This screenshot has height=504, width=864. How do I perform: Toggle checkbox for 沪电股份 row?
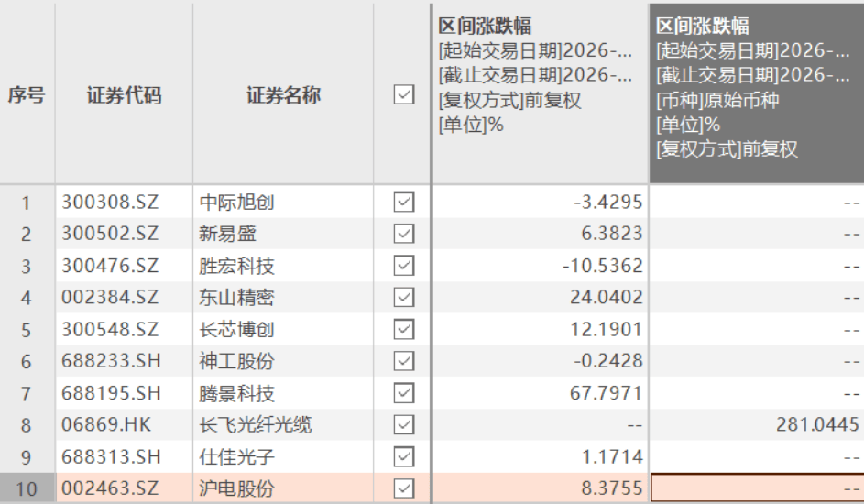coord(403,488)
